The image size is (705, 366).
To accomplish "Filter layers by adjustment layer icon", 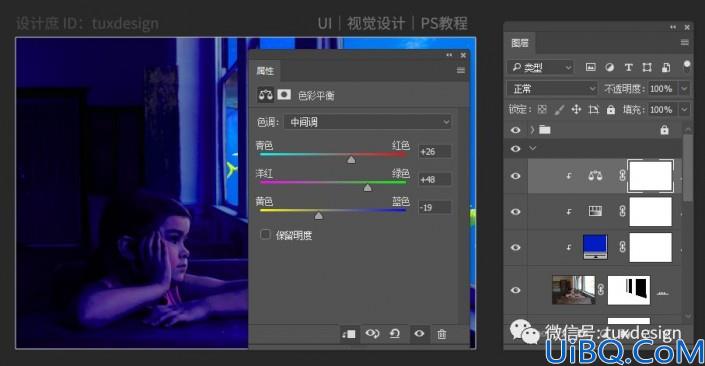I will 609,67.
